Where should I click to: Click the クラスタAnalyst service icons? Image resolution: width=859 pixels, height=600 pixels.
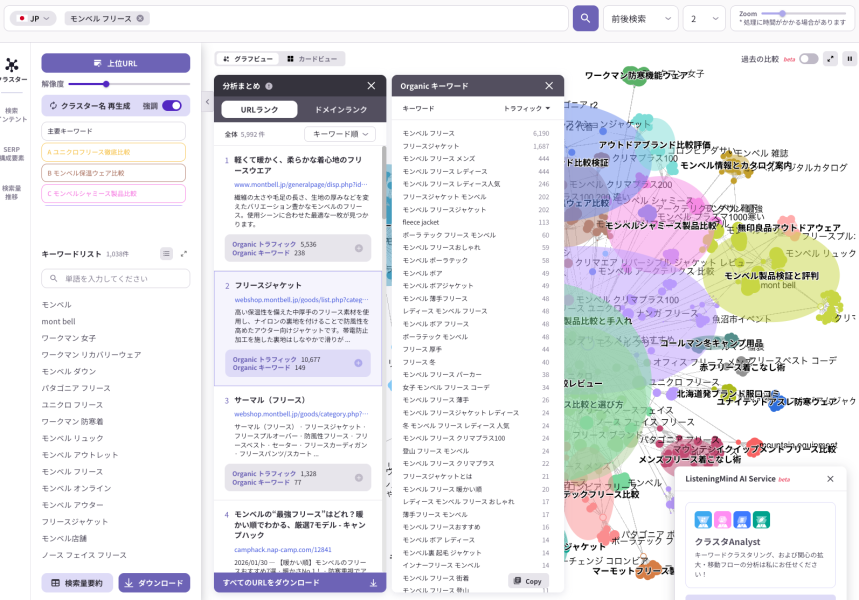tap(732, 519)
